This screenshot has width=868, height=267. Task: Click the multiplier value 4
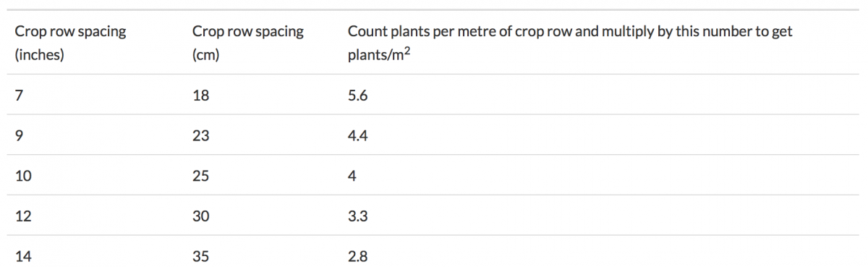[352, 175]
